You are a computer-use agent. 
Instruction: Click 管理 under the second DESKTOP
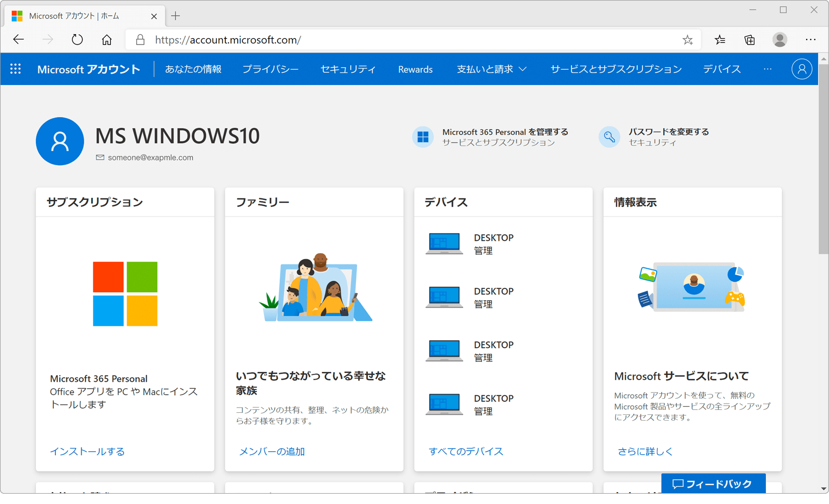(483, 305)
